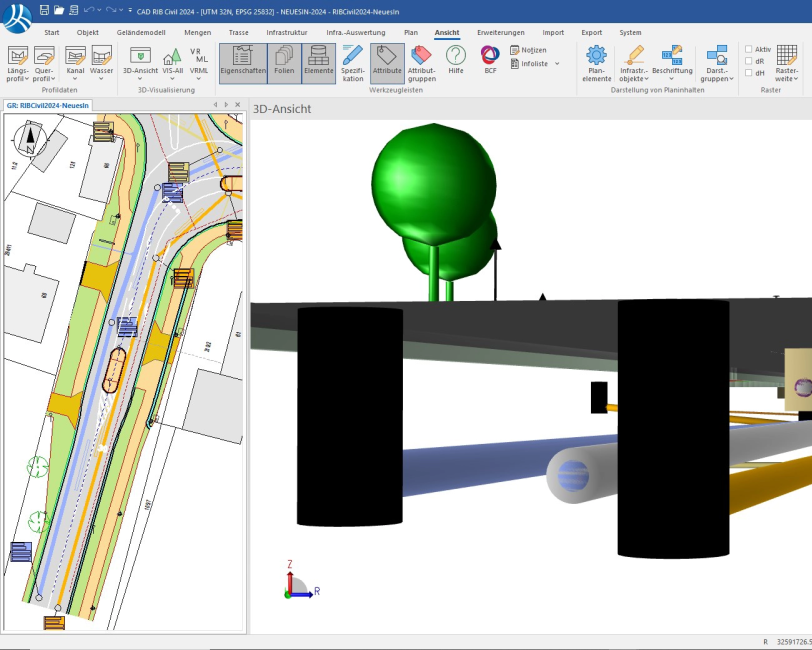This screenshot has height=650, width=812.
Task: Toggle the Eigenschaften panel button
Action: (242, 56)
